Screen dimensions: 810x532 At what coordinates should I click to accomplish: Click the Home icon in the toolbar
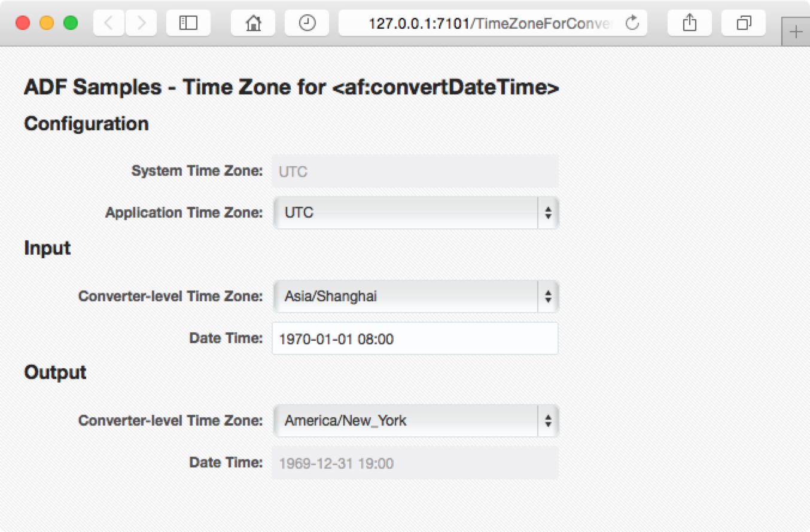point(252,23)
